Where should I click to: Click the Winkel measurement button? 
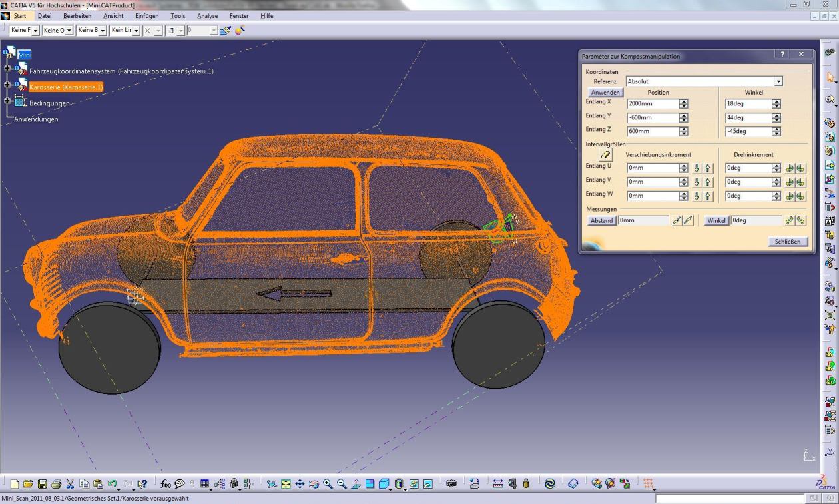coord(716,220)
